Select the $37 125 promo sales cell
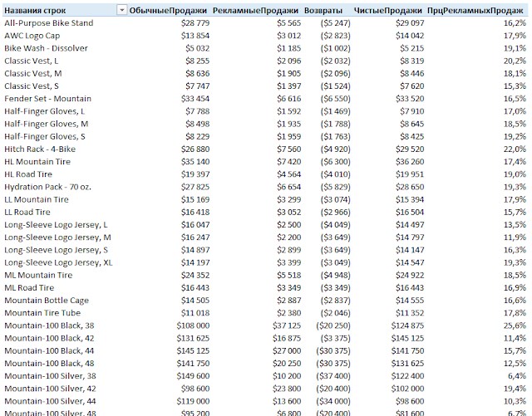Image resolution: width=532 pixels, height=416 pixels. pyautogui.click(x=287, y=325)
